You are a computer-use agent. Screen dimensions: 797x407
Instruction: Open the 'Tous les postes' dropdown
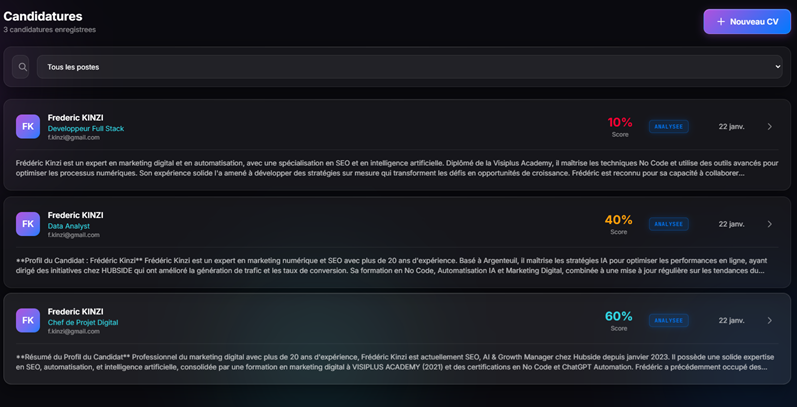click(x=409, y=67)
